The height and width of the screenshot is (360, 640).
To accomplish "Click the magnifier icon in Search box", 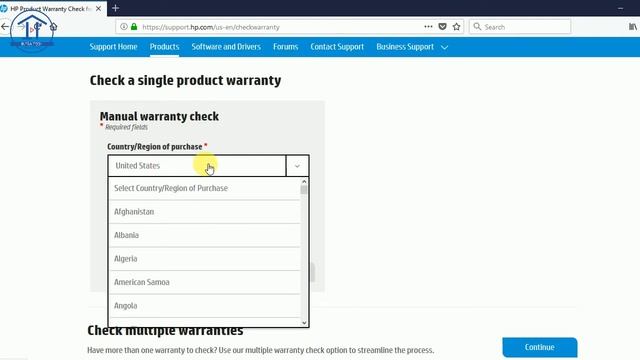I will click(x=477, y=27).
